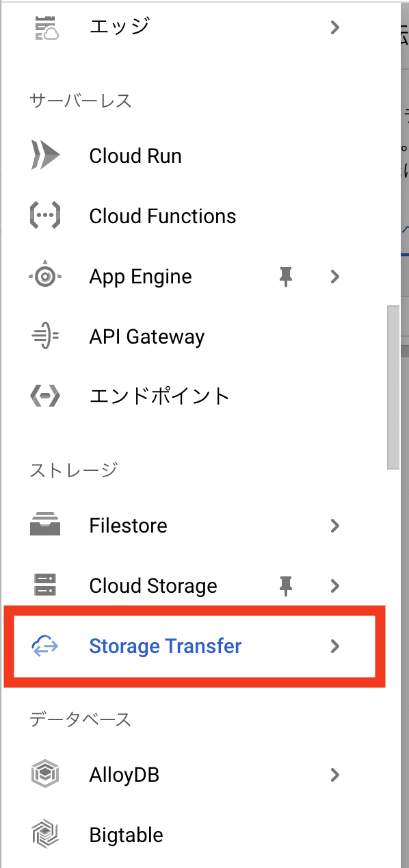The width and height of the screenshot is (409, 868).
Task: Open AlloyDB via its hexagon icon
Action: (x=44, y=774)
